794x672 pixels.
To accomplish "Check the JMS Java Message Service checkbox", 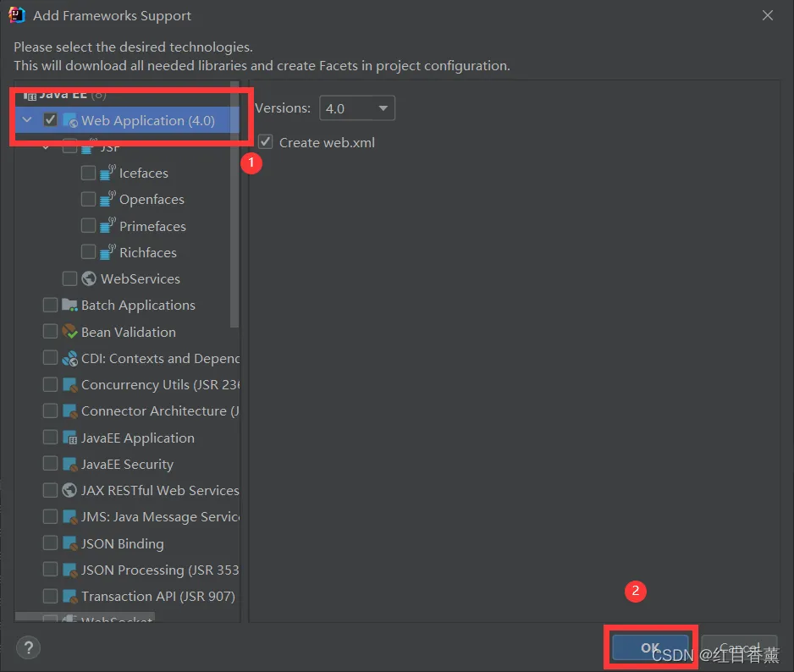I will point(50,516).
